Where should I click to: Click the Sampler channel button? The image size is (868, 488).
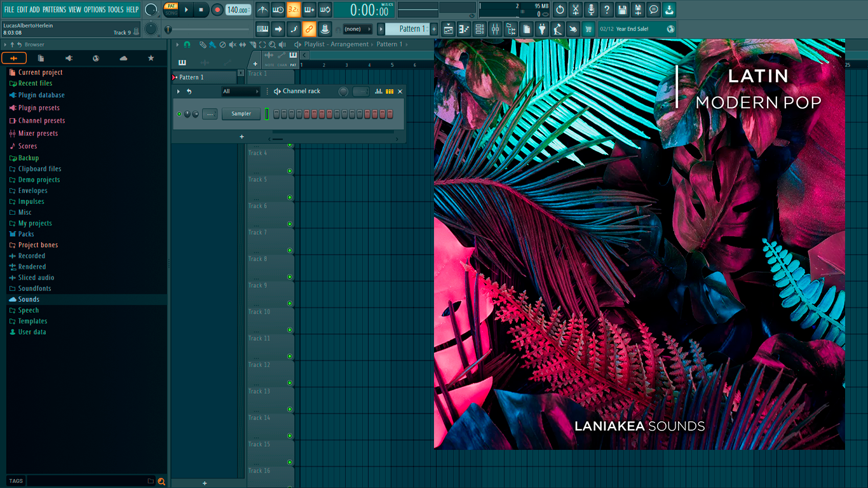click(241, 114)
